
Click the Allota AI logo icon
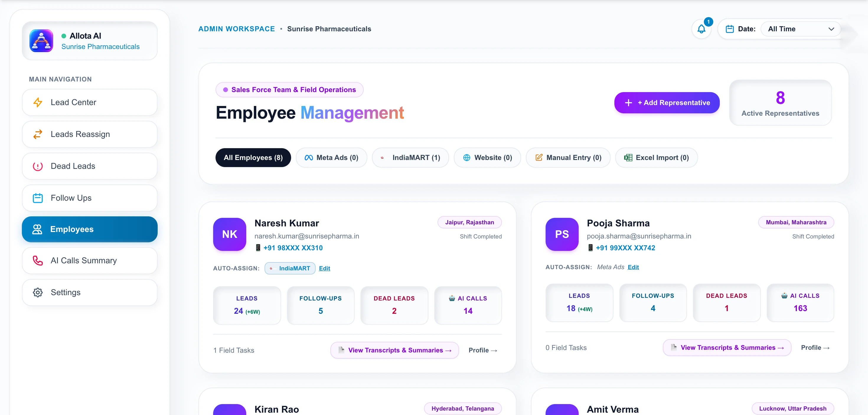(41, 41)
